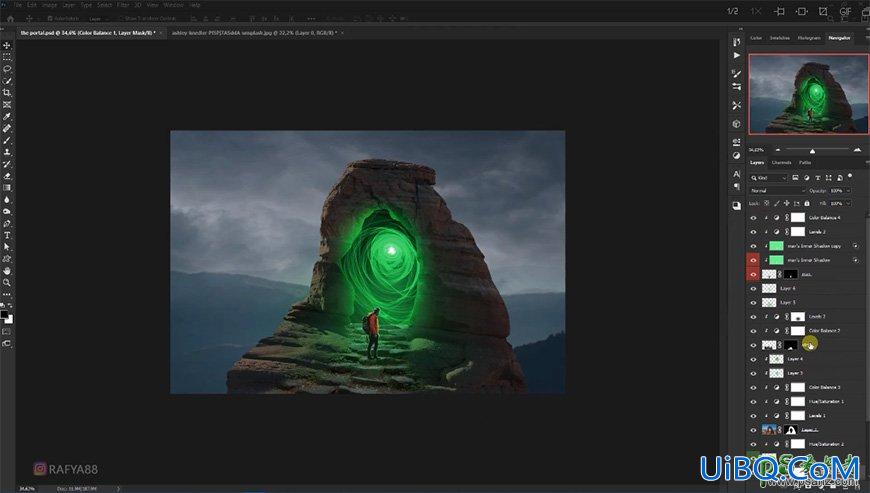Open the Paragraph panel icon
The width and height of the screenshot is (870, 493).
736,186
